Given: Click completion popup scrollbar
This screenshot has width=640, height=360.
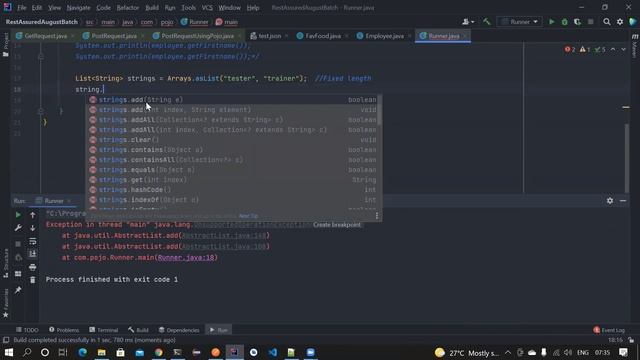Looking at the screenshot, I should coord(380,110).
